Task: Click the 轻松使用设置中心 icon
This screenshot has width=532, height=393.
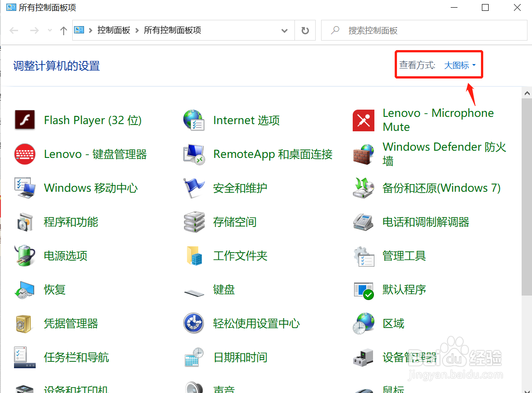Action: coord(194,323)
